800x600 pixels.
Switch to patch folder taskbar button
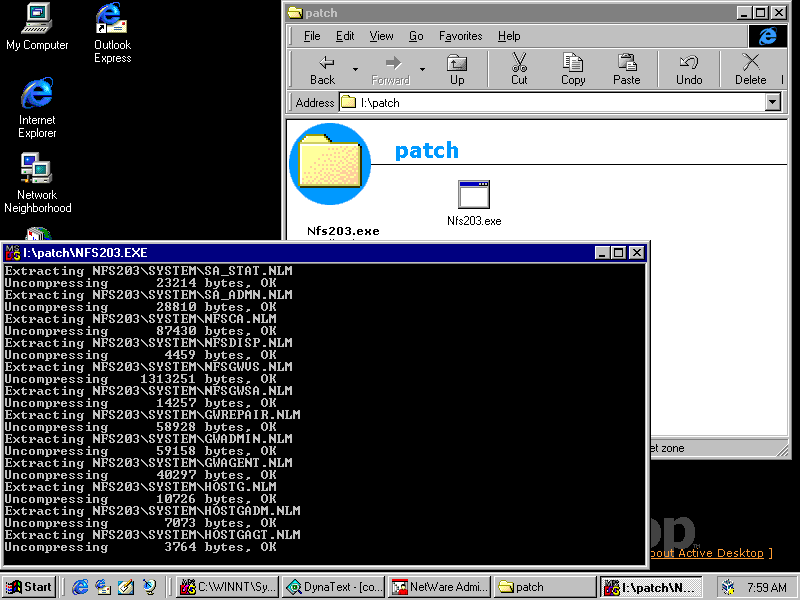point(545,587)
